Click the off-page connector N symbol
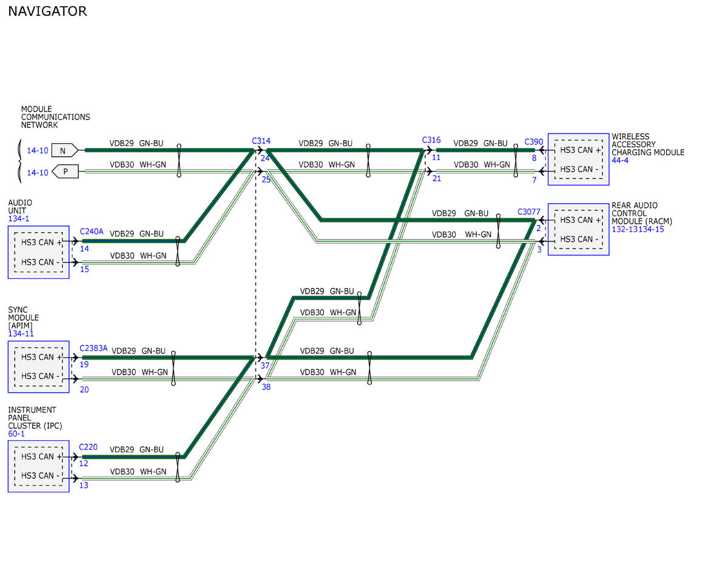Screen dimensions: 728x562 tap(64, 150)
